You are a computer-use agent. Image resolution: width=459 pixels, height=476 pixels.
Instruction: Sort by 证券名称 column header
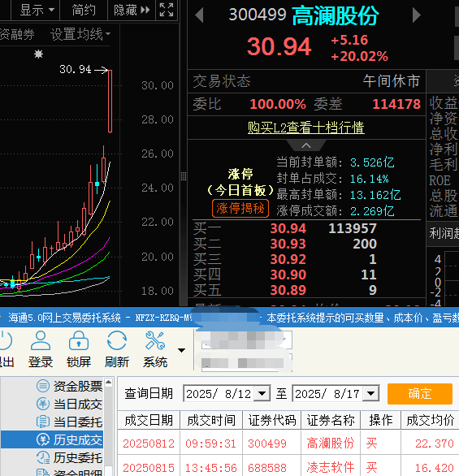tap(331, 421)
